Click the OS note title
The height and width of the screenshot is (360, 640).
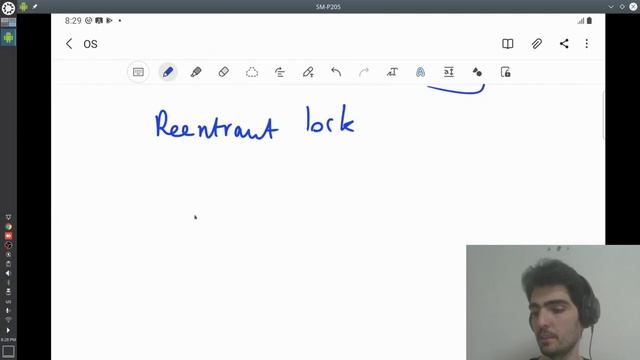[90, 44]
